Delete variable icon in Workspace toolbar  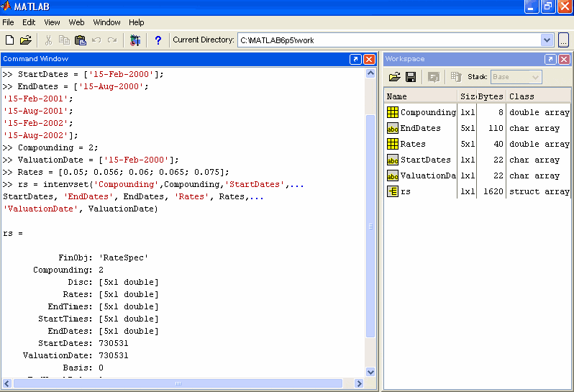click(456, 77)
